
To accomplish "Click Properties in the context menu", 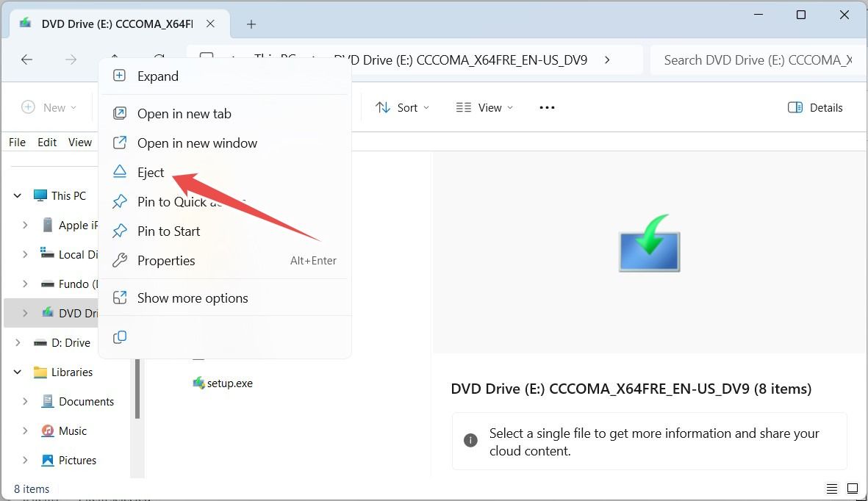I will [x=166, y=260].
